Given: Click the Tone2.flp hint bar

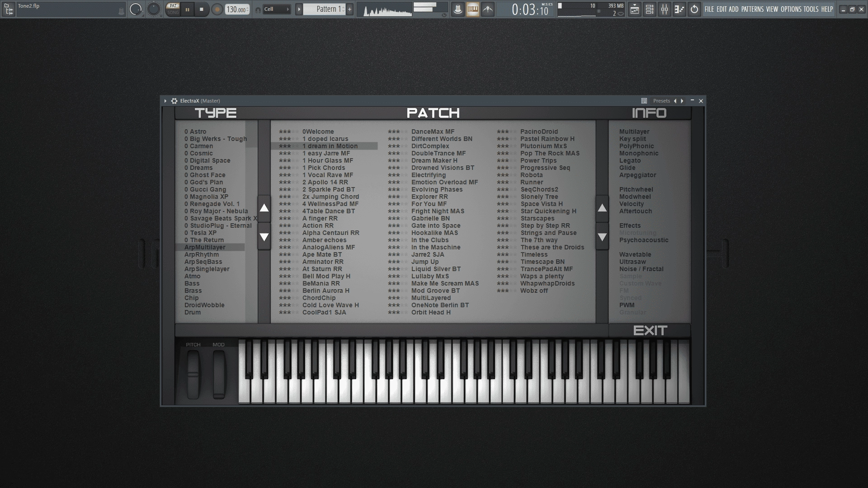Looking at the screenshot, I should coord(71,9).
